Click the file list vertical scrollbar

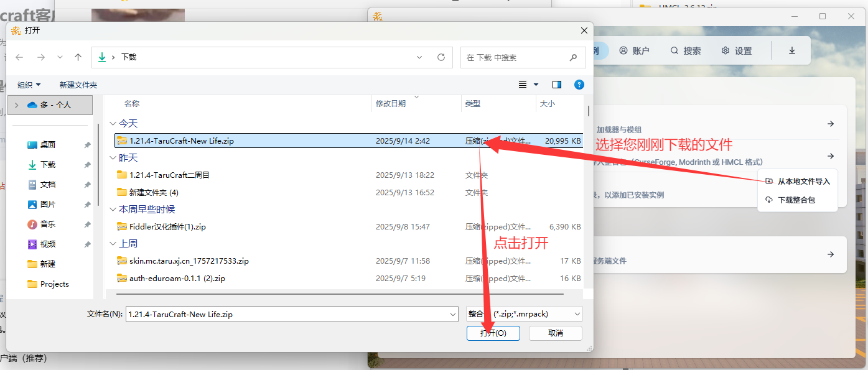[589, 111]
